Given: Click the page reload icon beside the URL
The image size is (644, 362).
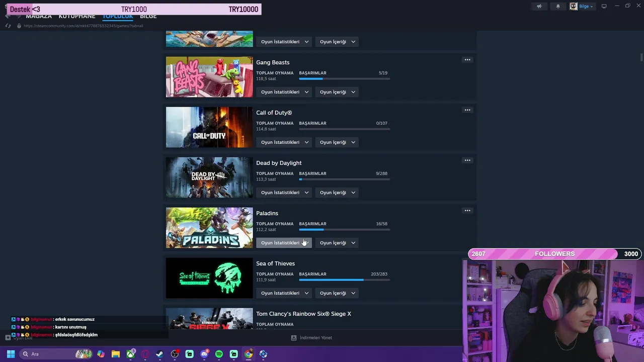Looking at the screenshot, I should click(x=8, y=26).
